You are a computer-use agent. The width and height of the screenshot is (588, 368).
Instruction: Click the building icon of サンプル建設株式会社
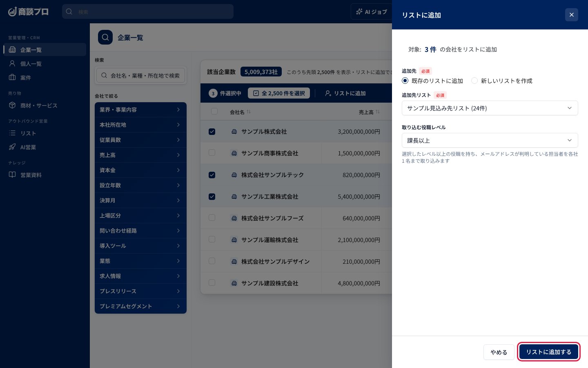coord(234,283)
